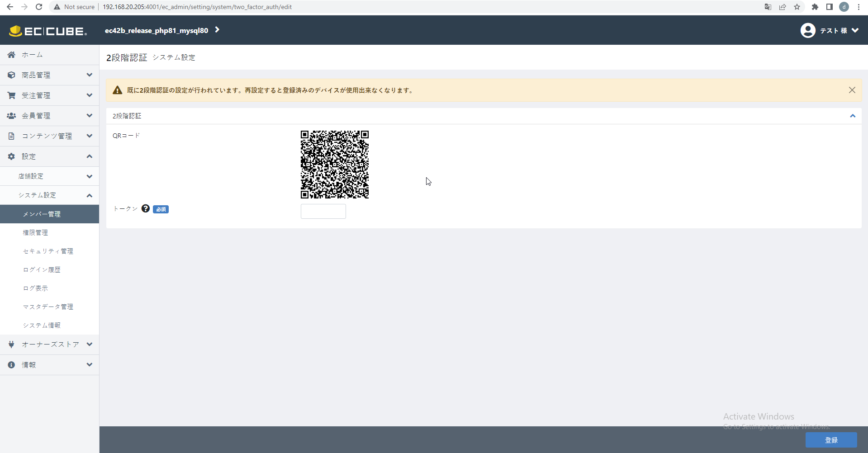Dismiss the two-factor warning banner
868x453 pixels.
(x=852, y=90)
